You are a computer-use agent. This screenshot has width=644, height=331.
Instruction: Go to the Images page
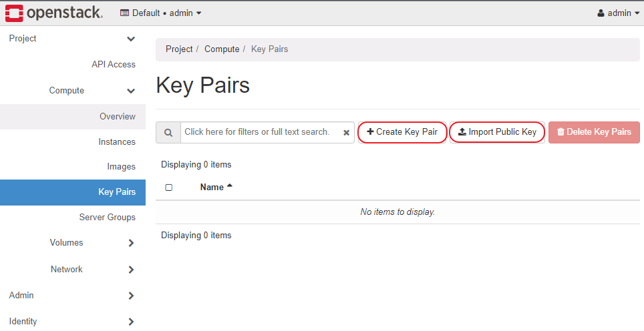[x=121, y=167]
